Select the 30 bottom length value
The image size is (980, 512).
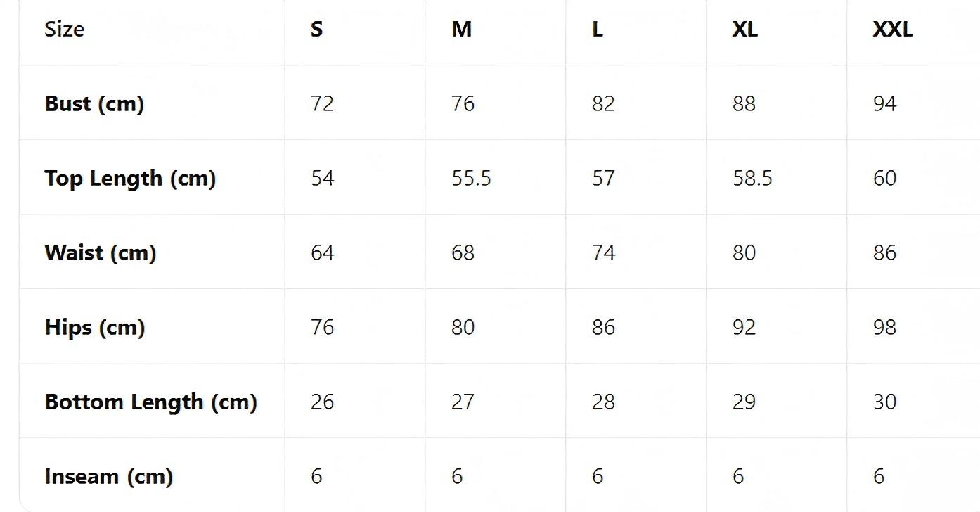[884, 402]
